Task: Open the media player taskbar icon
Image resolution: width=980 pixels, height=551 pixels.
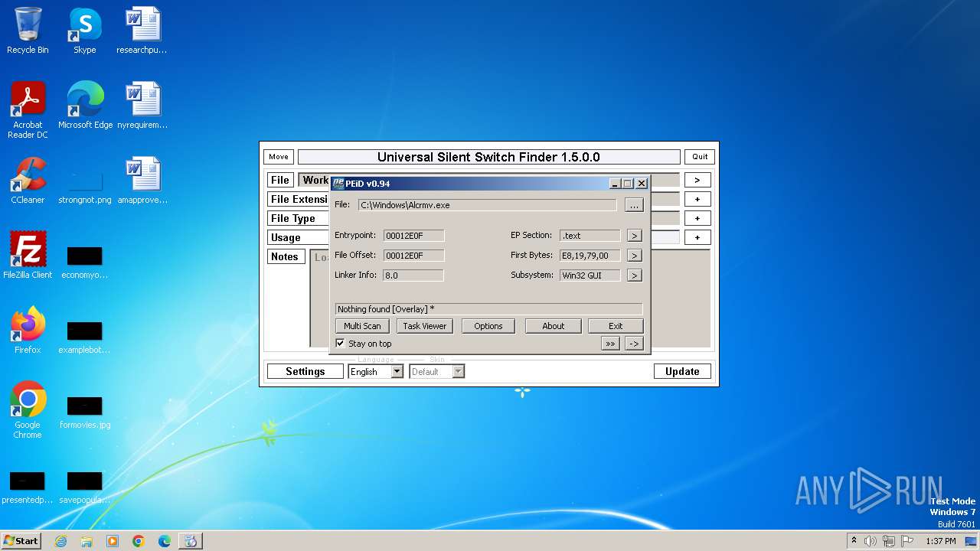Action: click(x=113, y=541)
